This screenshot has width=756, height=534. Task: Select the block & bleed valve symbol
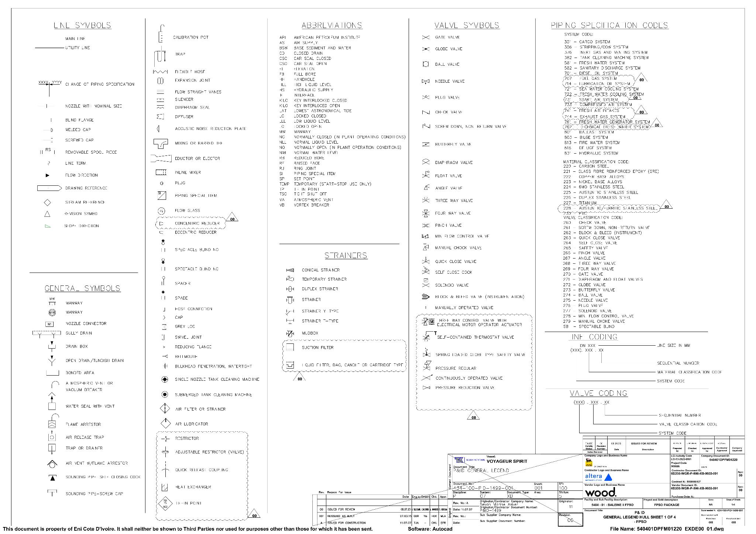(426, 297)
